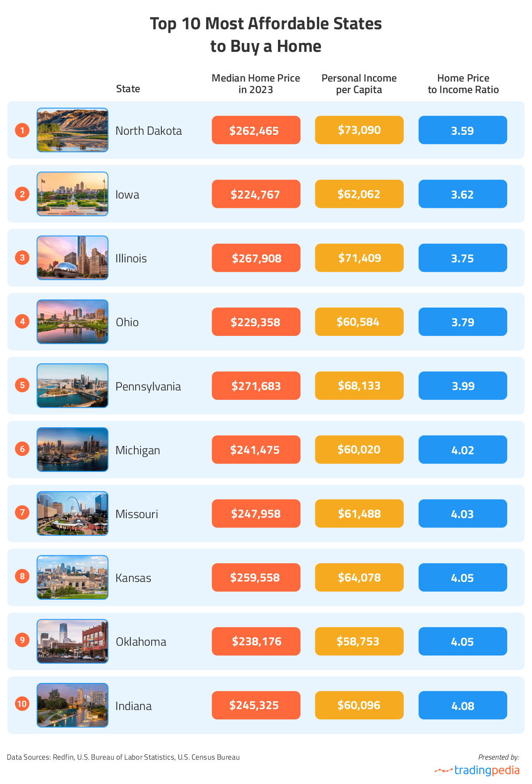The image size is (532, 784).
Task: Open the Oklahoma street thumbnail
Action: point(72,641)
